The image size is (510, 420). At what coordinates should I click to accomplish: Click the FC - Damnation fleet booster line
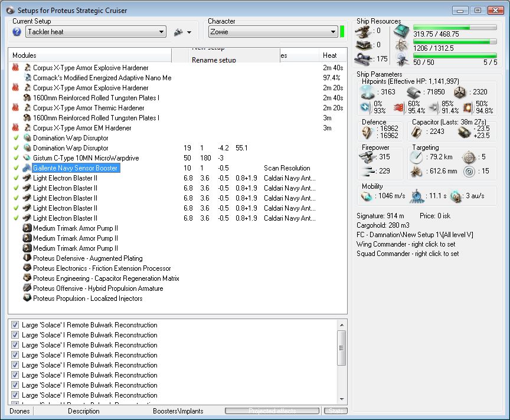pos(415,235)
